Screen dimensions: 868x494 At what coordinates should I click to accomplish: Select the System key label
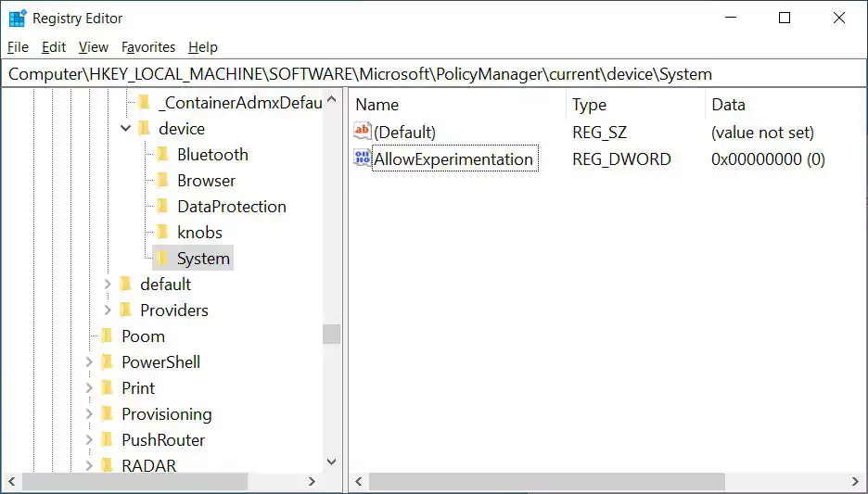coord(203,259)
